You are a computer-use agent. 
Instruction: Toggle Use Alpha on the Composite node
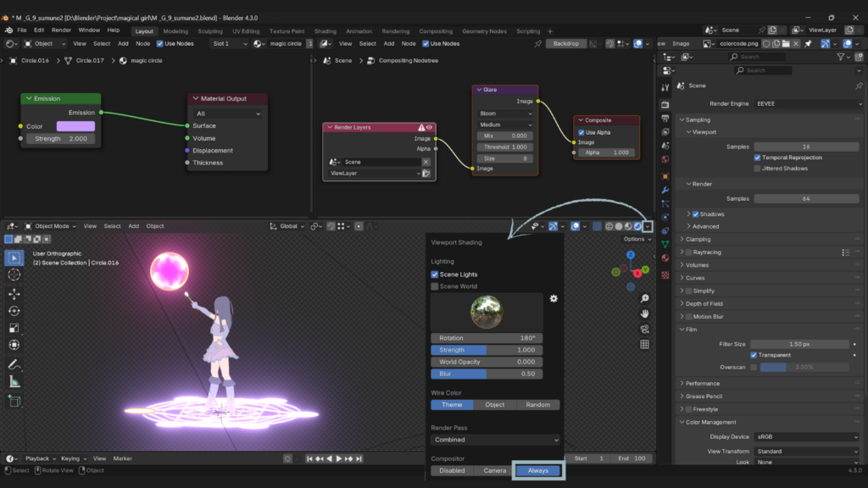coord(581,132)
